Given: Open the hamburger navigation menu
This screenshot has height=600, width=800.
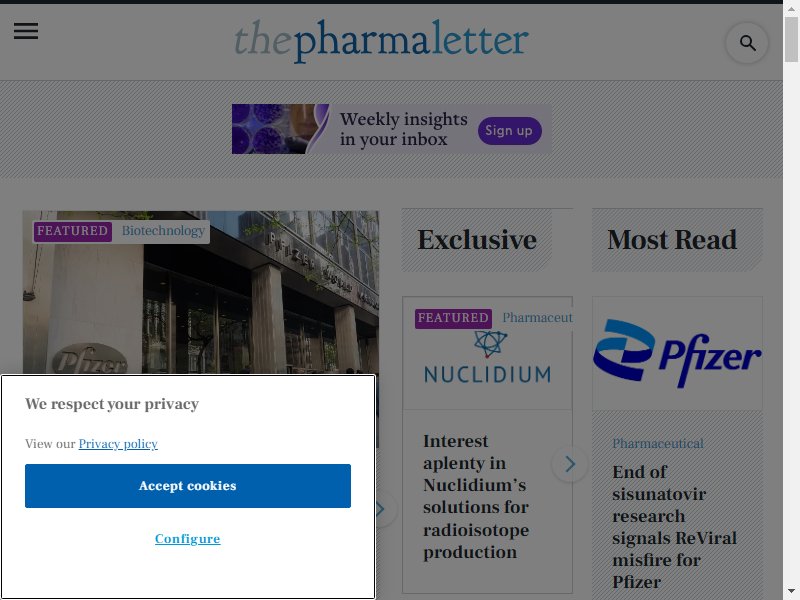Looking at the screenshot, I should (26, 31).
